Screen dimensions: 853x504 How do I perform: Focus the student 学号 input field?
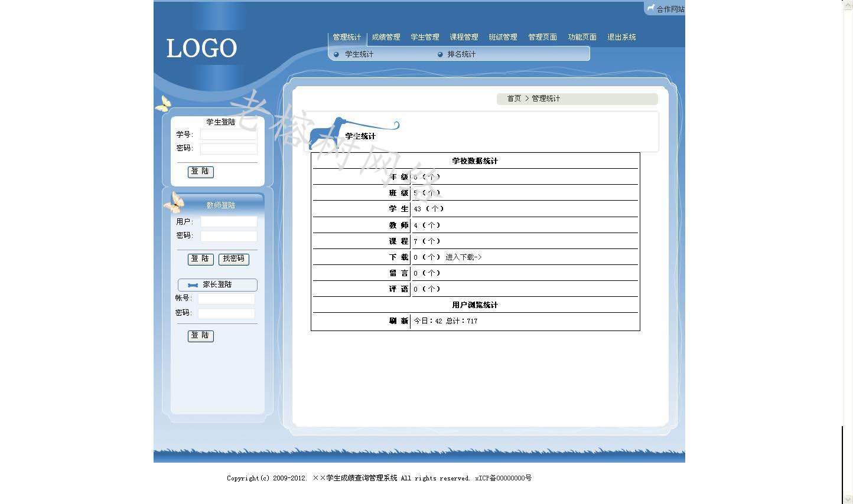pyautogui.click(x=229, y=135)
